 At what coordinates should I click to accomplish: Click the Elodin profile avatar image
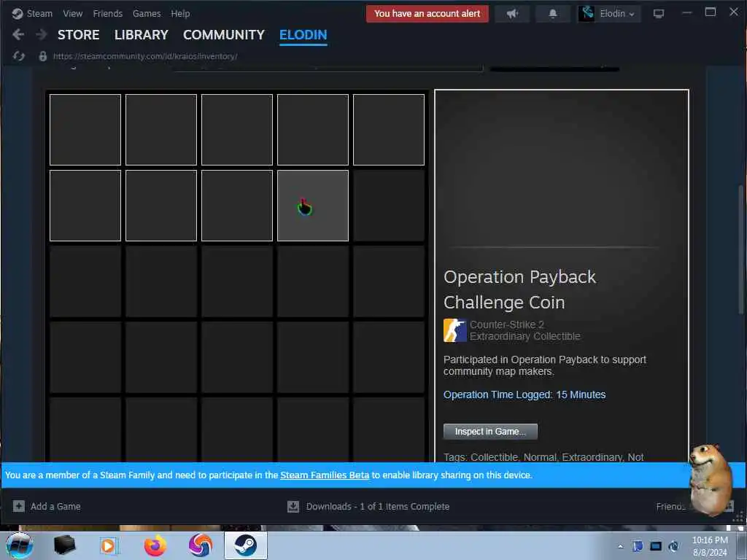point(587,13)
